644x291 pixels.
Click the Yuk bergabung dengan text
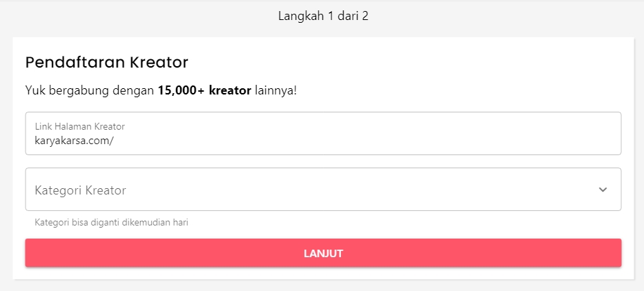[90, 90]
